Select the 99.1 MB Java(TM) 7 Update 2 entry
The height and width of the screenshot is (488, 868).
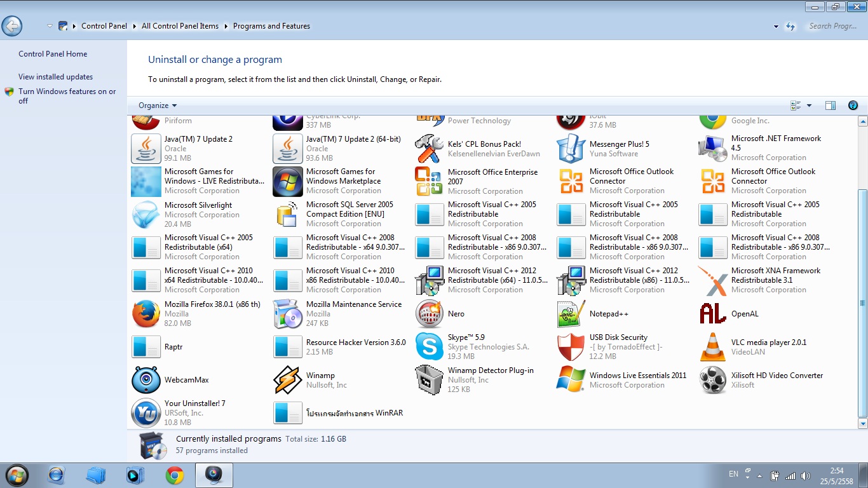click(200, 149)
